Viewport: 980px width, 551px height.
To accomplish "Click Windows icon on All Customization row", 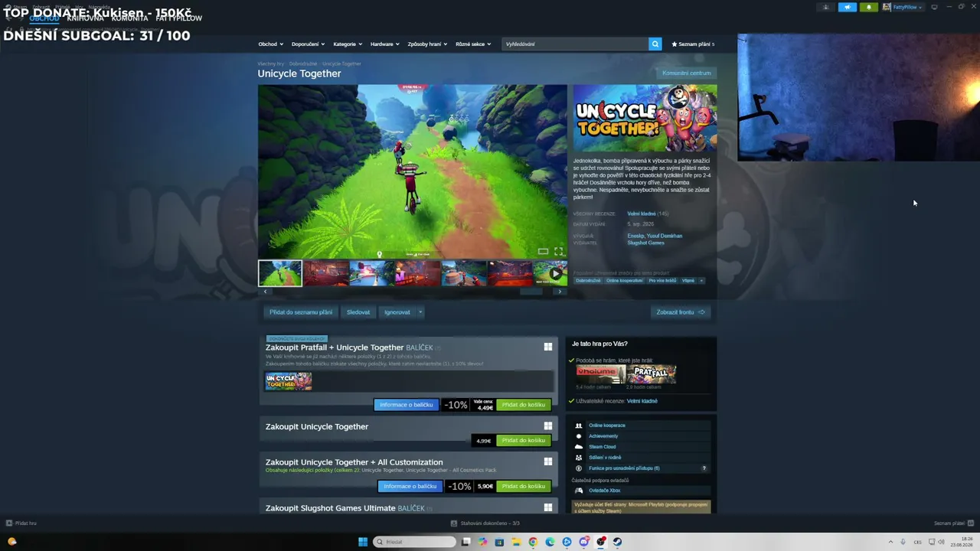I will (548, 461).
